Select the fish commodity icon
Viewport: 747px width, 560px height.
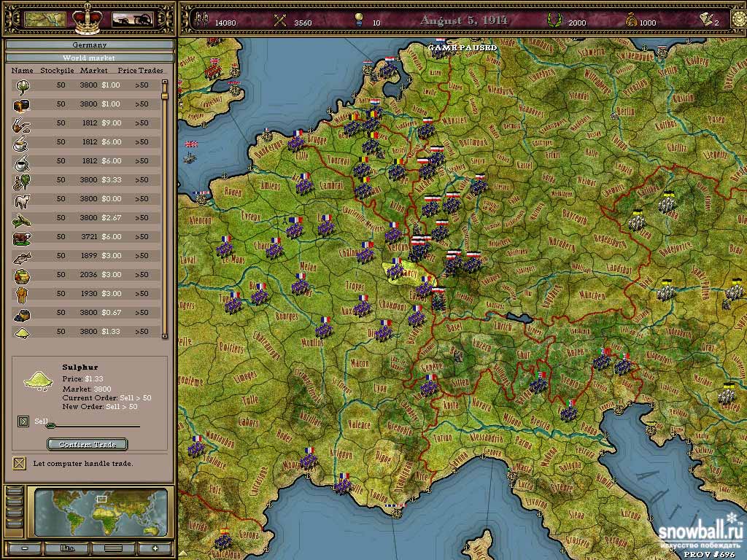[21, 256]
